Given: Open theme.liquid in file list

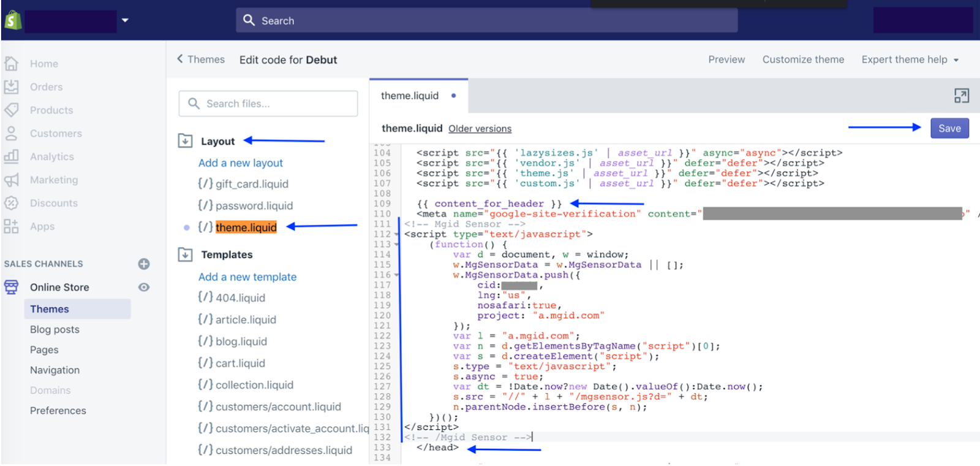Looking at the screenshot, I should [x=246, y=227].
